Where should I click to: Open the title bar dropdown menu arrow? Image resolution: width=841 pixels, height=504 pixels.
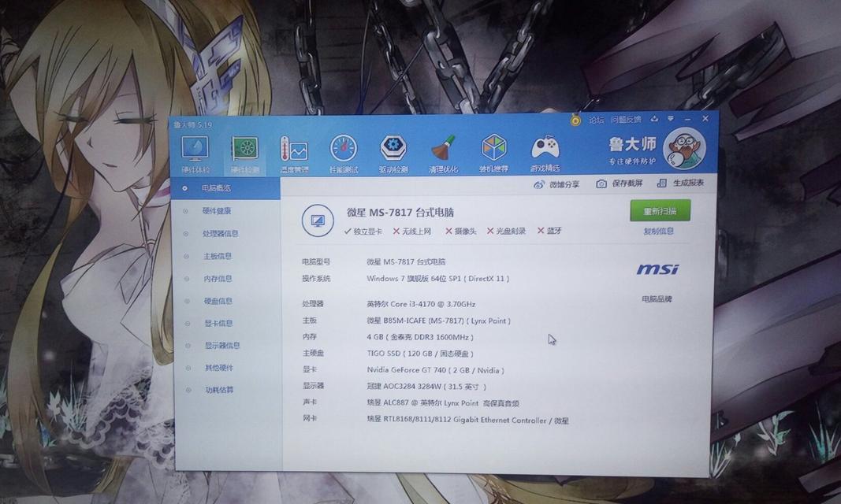tap(671, 118)
